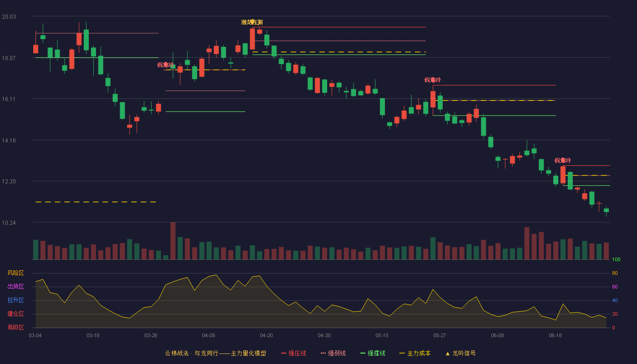Screen dimensions: 637x364
Task: Click the 20.03 price axis label
Action: [x=9, y=16]
